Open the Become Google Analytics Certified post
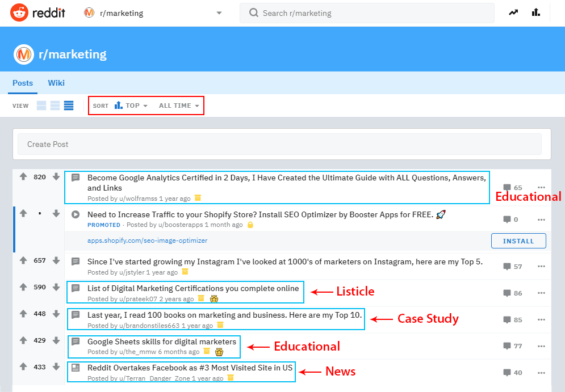The image size is (565, 392). [286, 183]
